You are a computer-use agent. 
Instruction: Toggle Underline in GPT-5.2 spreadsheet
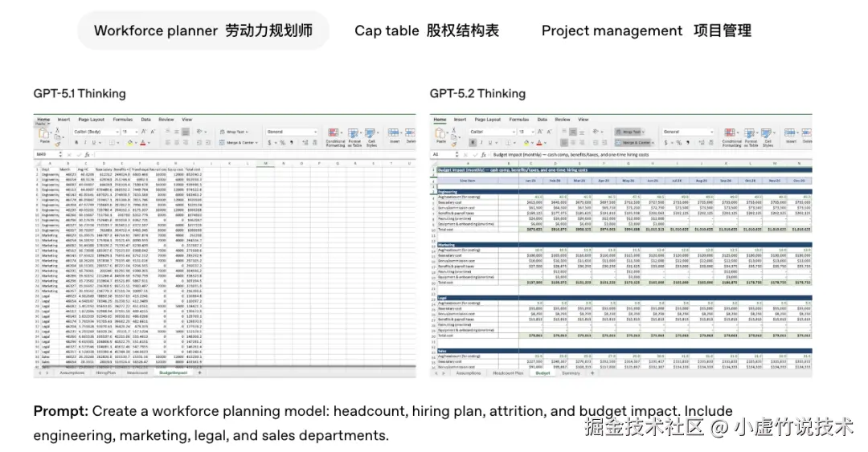click(x=490, y=143)
